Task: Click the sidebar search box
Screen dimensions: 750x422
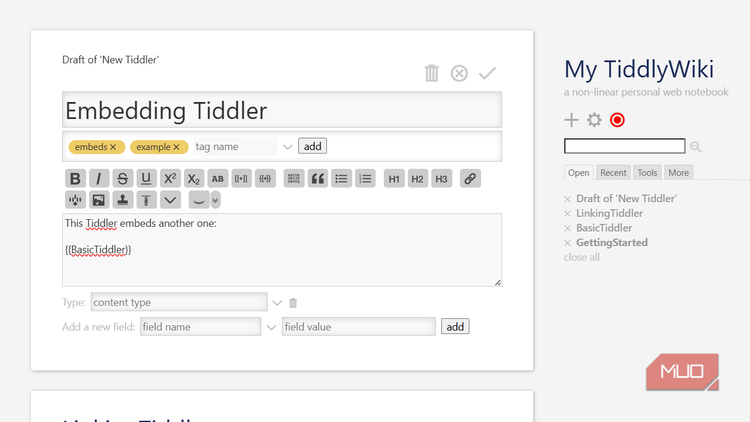Action: pyautogui.click(x=624, y=146)
